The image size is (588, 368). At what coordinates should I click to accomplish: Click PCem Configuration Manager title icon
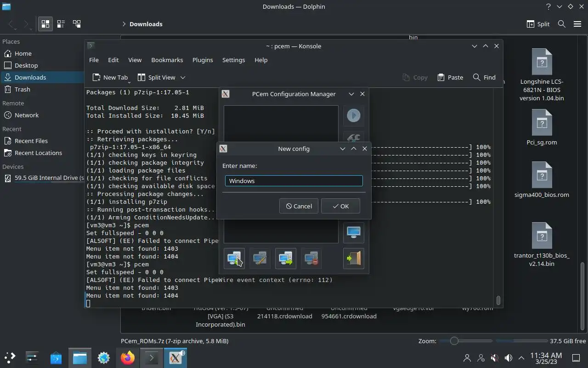[x=226, y=94]
